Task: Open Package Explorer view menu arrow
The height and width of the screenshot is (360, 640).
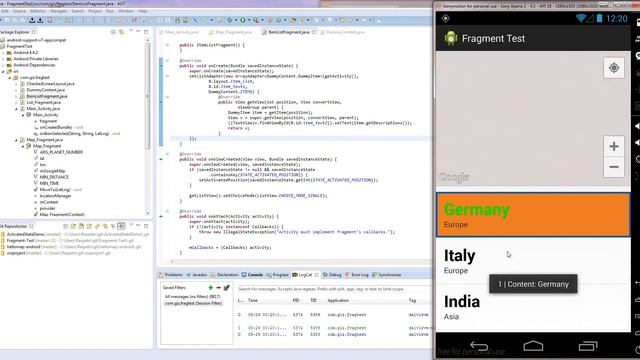Action: 131,31
